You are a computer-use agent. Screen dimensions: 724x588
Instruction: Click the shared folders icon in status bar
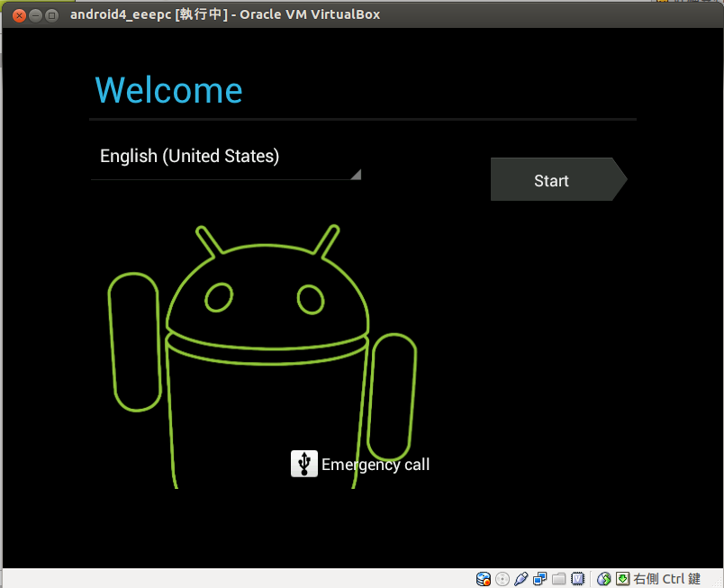(x=558, y=579)
